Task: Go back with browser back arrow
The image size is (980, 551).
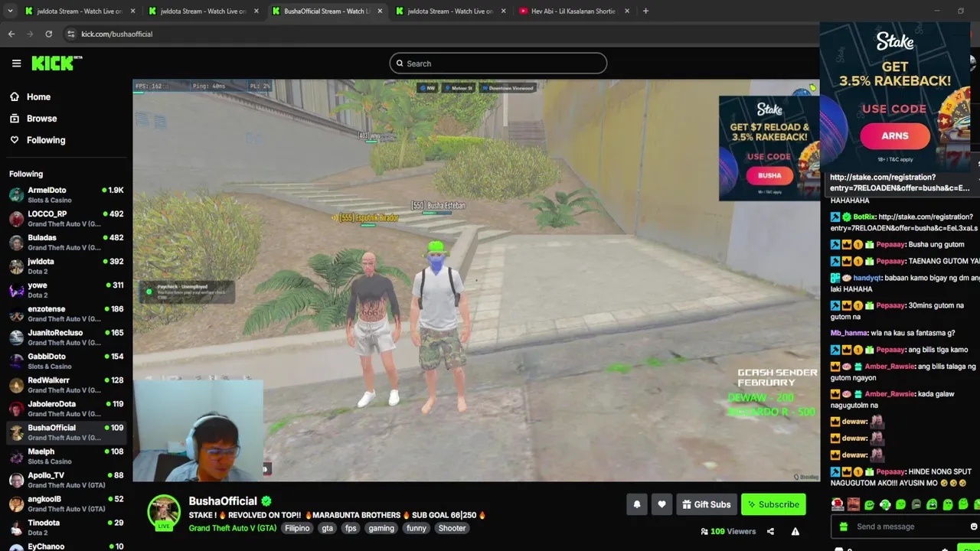Action: click(11, 34)
